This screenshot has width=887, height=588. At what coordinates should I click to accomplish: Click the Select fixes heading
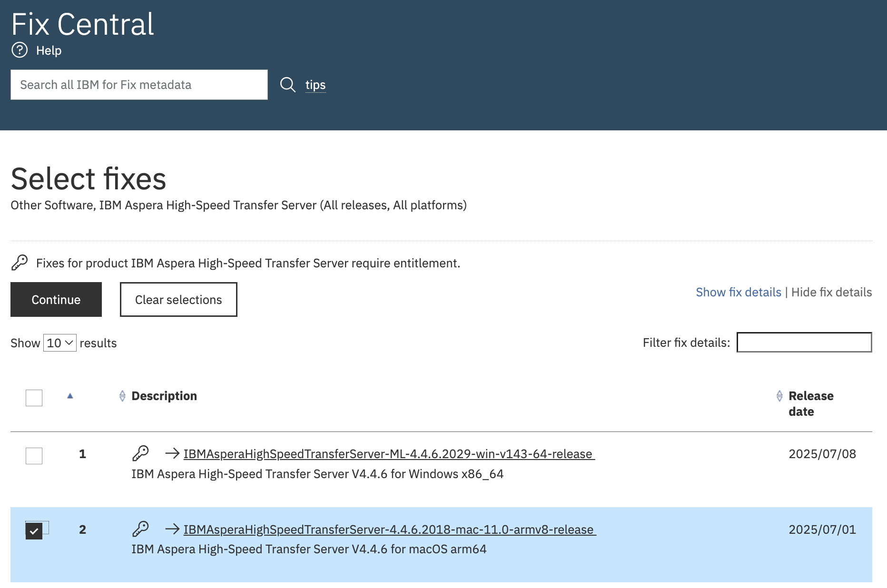(x=89, y=179)
